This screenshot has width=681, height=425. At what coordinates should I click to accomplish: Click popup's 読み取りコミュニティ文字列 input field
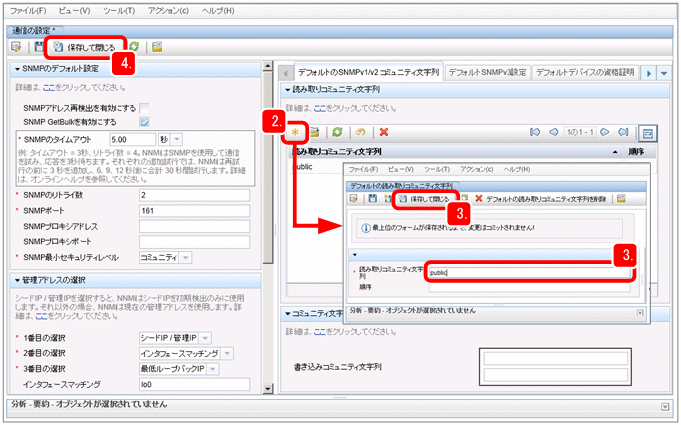529,273
